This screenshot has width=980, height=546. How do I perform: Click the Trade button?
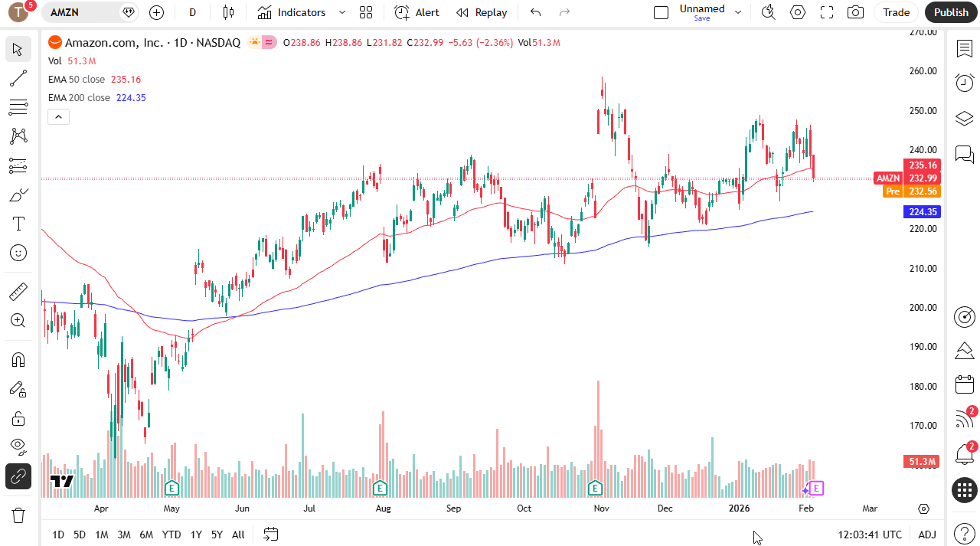click(896, 12)
